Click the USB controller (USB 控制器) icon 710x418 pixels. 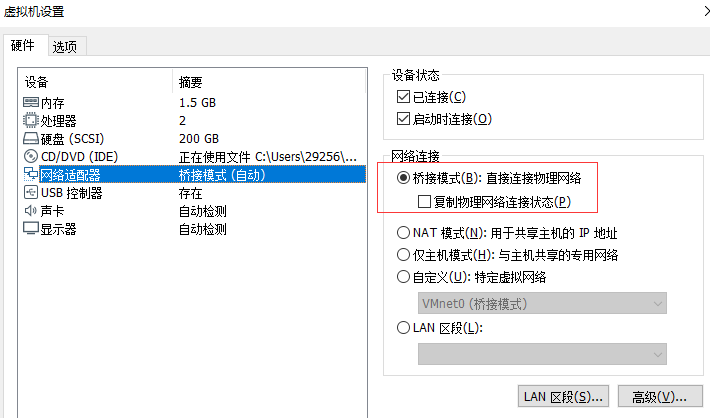[x=31, y=192]
